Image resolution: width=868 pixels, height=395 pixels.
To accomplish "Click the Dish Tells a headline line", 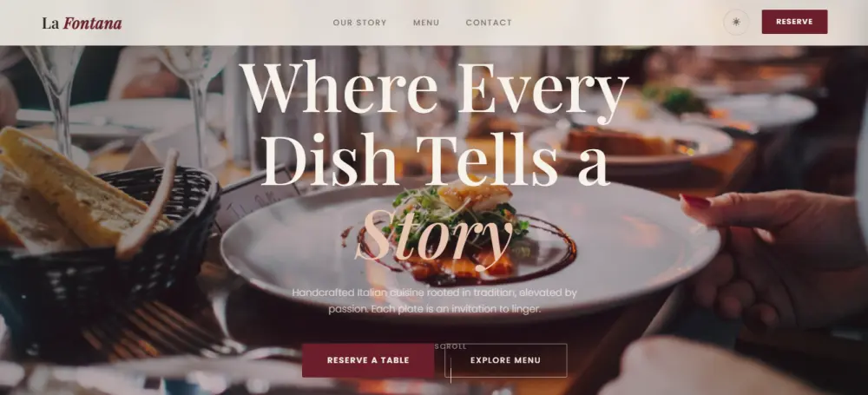I will [435, 161].
